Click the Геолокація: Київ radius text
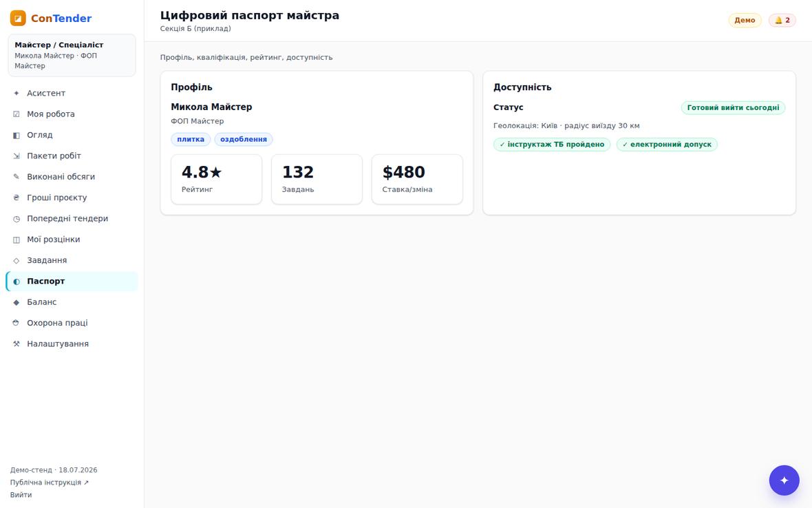Viewport: 812px width, 508px height. (566, 126)
